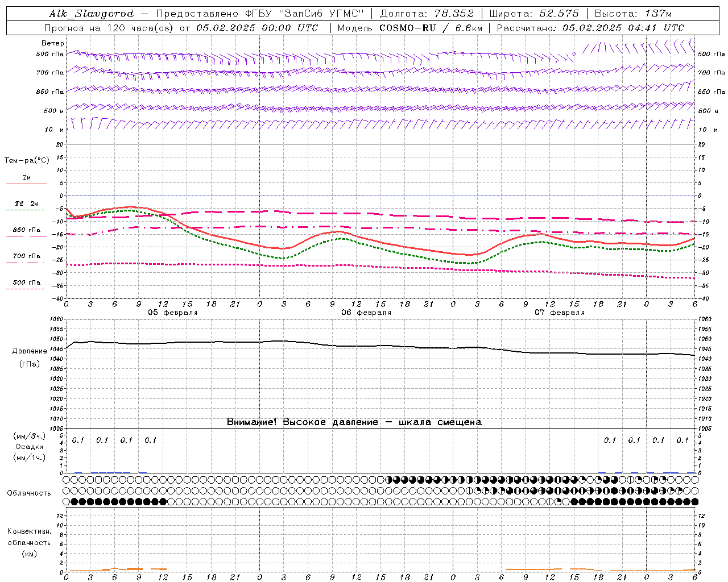Click the 'Тем-ра(°C)' axis label

coord(27,161)
